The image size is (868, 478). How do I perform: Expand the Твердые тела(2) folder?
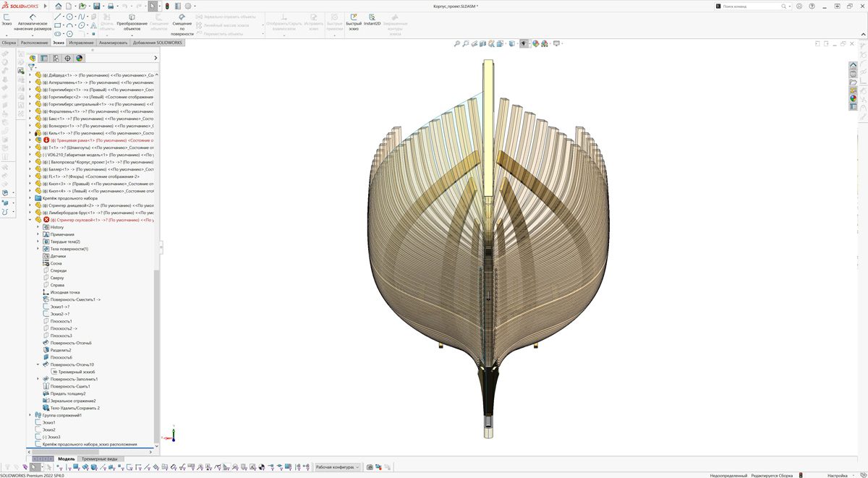[39, 242]
